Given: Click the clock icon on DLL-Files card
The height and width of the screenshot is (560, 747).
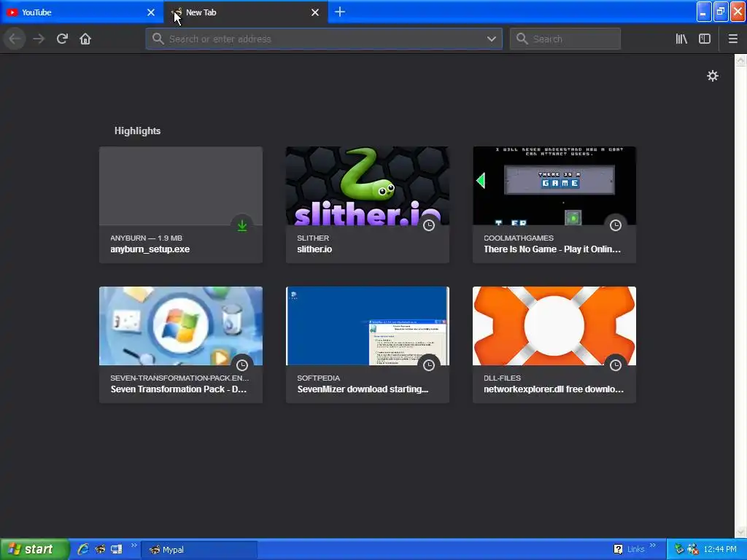Looking at the screenshot, I should click(616, 366).
